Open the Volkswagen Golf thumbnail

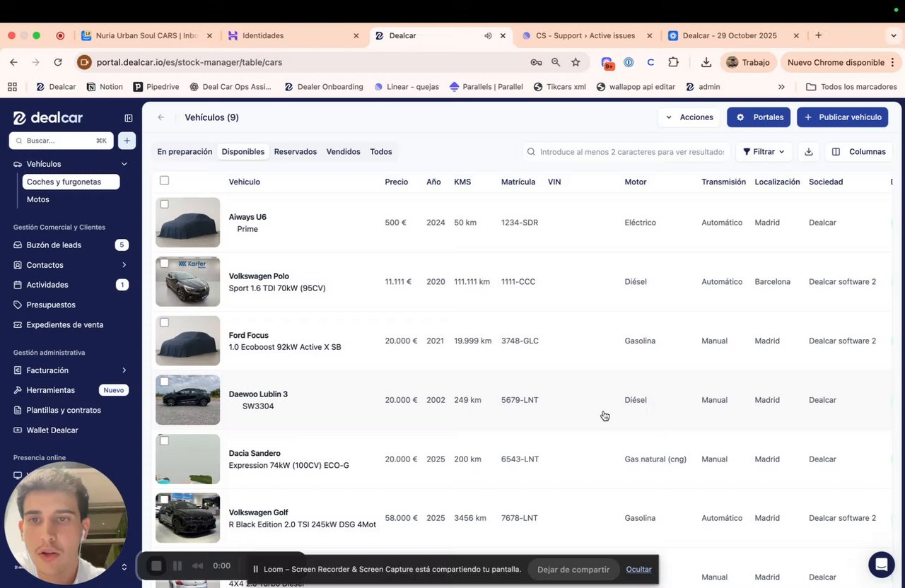click(x=187, y=518)
